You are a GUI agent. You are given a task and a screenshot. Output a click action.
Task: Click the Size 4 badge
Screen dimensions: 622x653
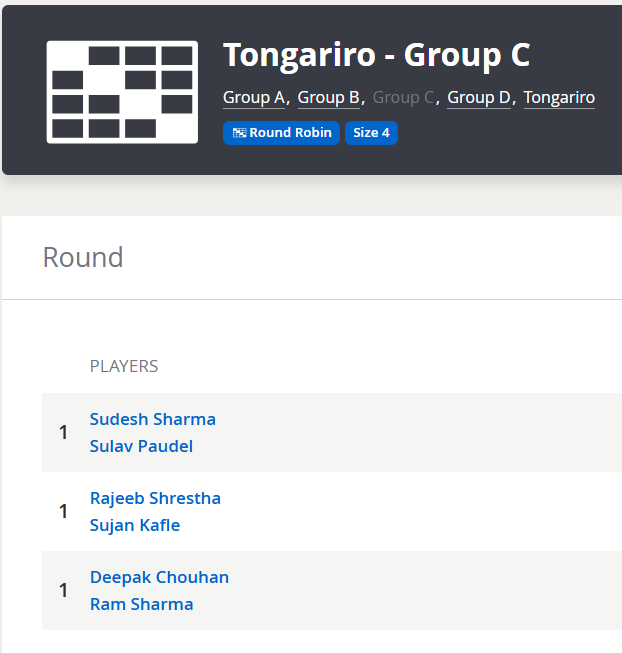(x=371, y=133)
